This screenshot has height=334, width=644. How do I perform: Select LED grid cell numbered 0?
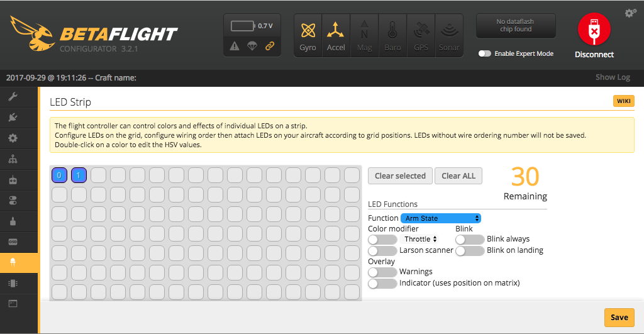pyautogui.click(x=59, y=175)
